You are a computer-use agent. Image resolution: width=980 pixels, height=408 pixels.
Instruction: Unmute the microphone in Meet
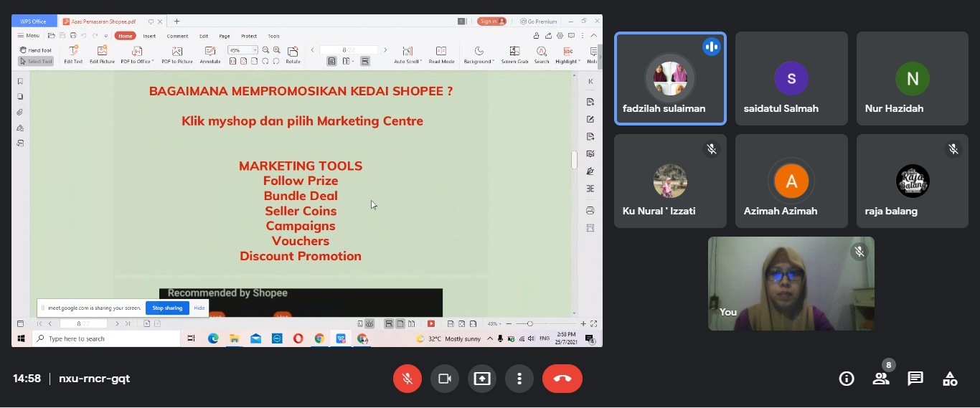coord(407,379)
